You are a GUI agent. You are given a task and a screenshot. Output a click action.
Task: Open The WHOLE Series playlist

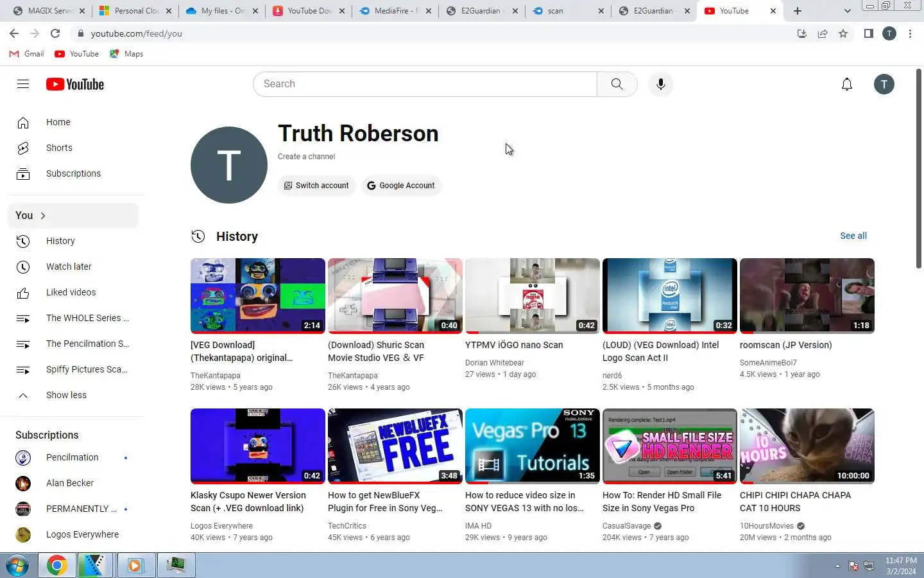(73, 318)
